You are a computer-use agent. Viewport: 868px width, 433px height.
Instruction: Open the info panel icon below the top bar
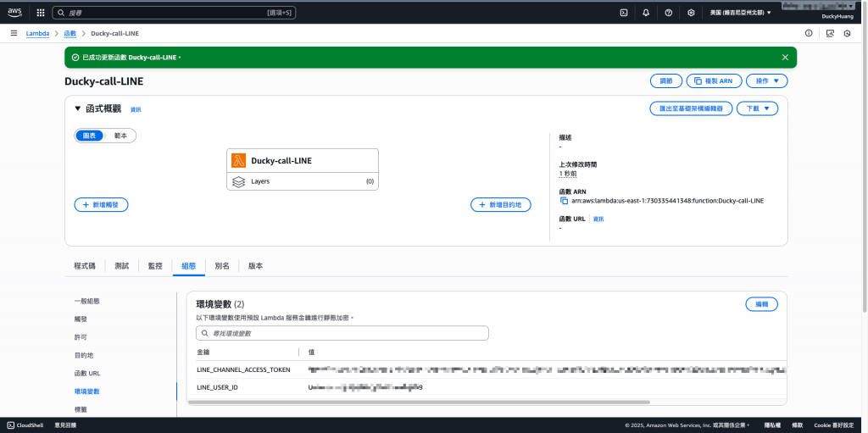point(809,33)
